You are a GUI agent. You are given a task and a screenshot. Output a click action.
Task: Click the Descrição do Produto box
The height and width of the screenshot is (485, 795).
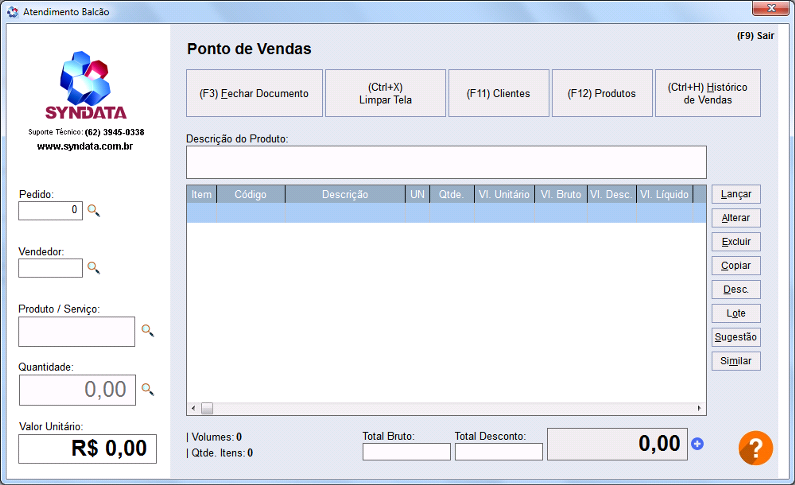(x=446, y=162)
